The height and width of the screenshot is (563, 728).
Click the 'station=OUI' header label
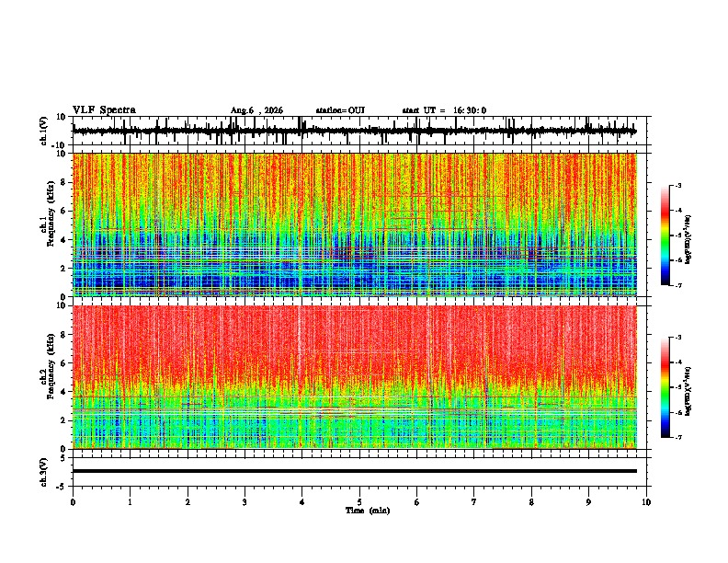340,110
